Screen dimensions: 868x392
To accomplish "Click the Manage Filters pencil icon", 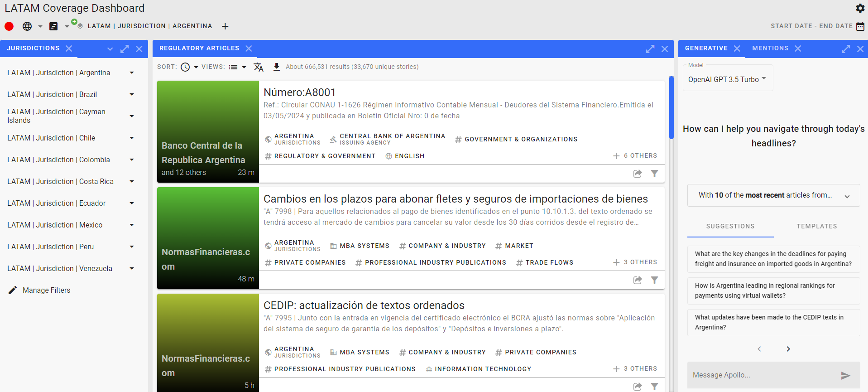I will (13, 290).
